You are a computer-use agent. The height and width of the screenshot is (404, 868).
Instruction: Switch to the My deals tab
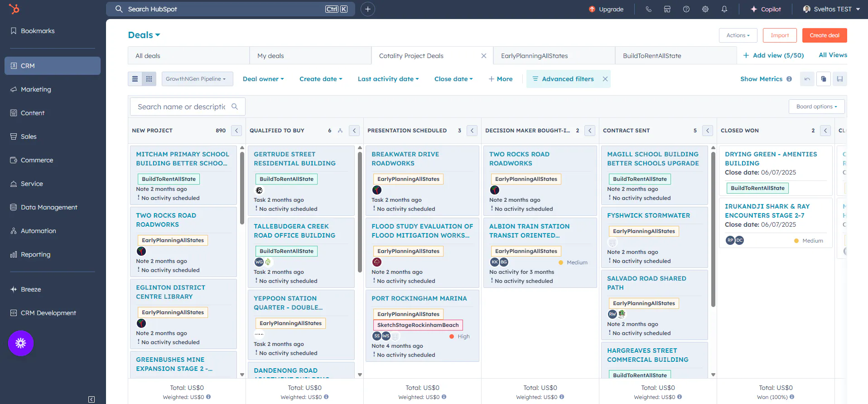tap(310, 56)
